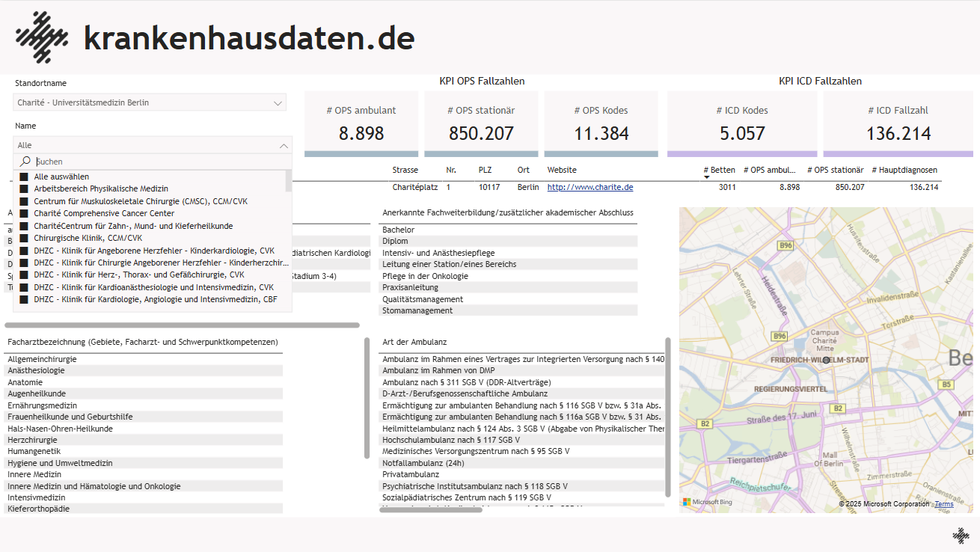
Task: Click 'Anerkannte Fachweiterbildung/zusätzlicher akademischer Abschluss' header
Action: click(x=508, y=213)
